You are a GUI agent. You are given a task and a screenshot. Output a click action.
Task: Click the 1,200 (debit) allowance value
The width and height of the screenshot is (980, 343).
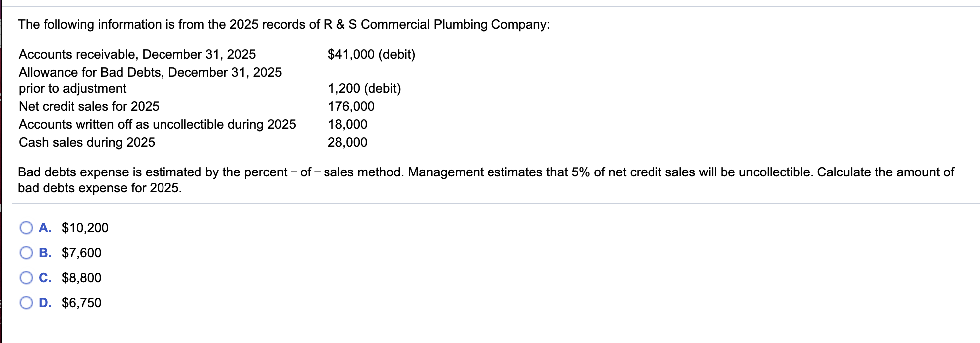click(x=364, y=88)
